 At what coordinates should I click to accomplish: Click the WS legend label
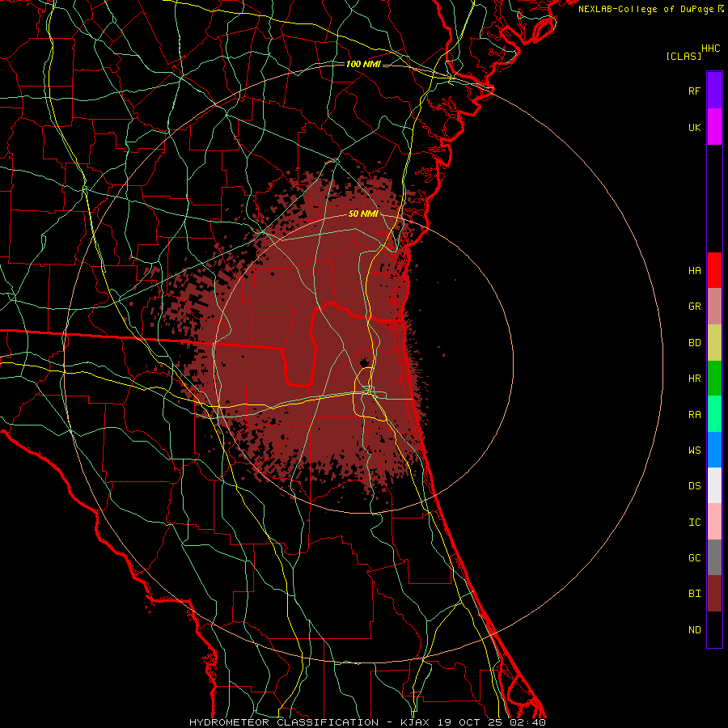click(694, 451)
